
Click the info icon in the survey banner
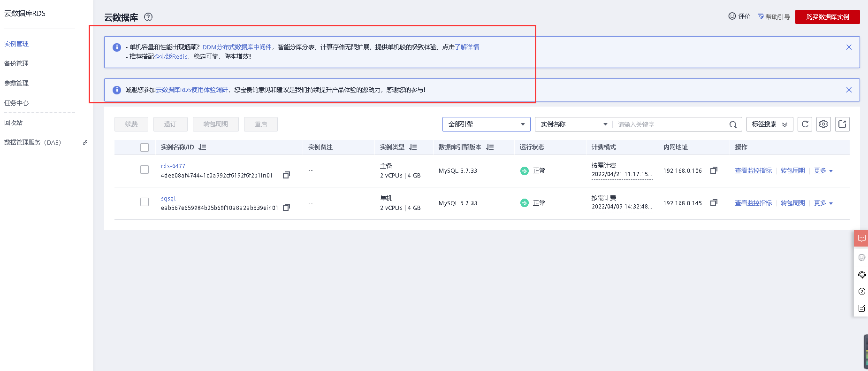[117, 90]
